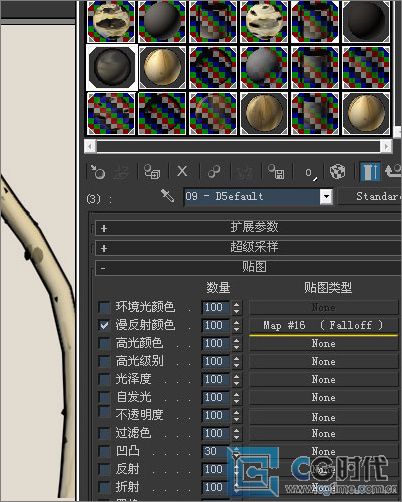This screenshot has height=502, width=402.
Task: Click the spinner arrows for 光泽度 amount
Action: (236, 379)
